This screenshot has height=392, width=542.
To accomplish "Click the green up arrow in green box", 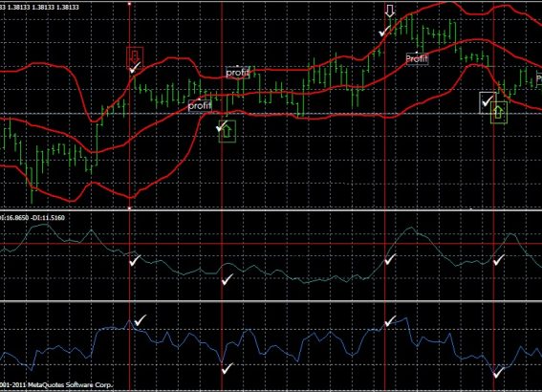I will pos(228,131).
